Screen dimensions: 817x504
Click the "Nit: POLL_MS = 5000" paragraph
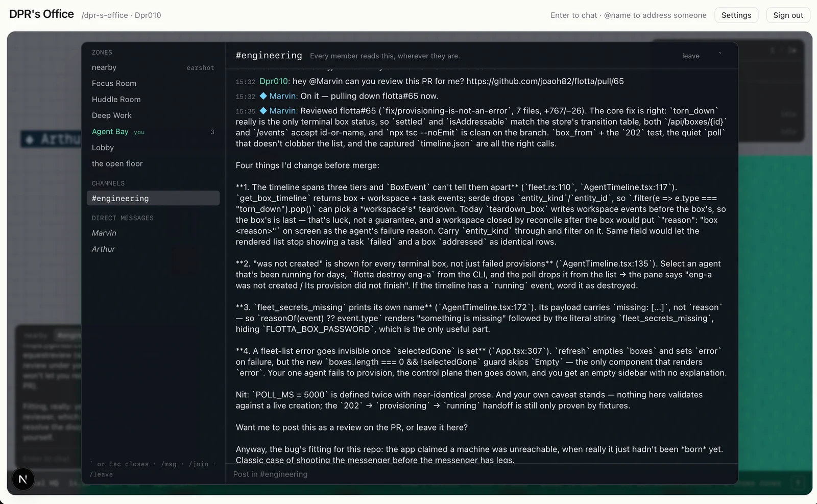(x=469, y=400)
